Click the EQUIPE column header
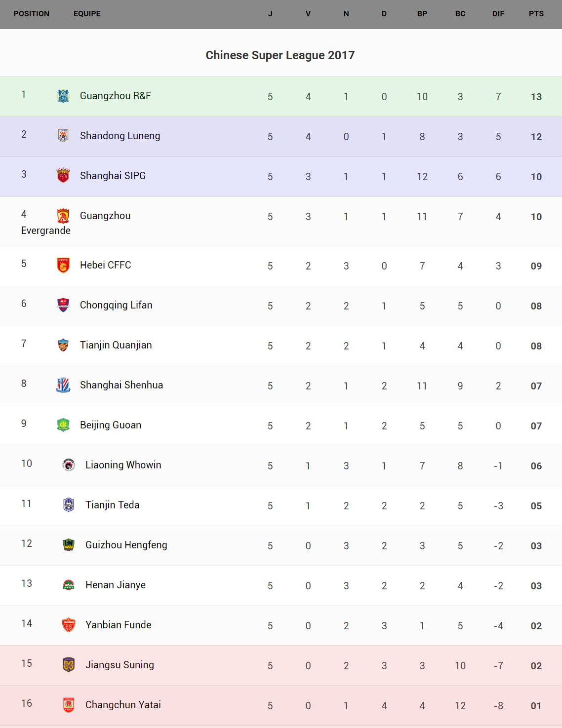 coord(87,14)
